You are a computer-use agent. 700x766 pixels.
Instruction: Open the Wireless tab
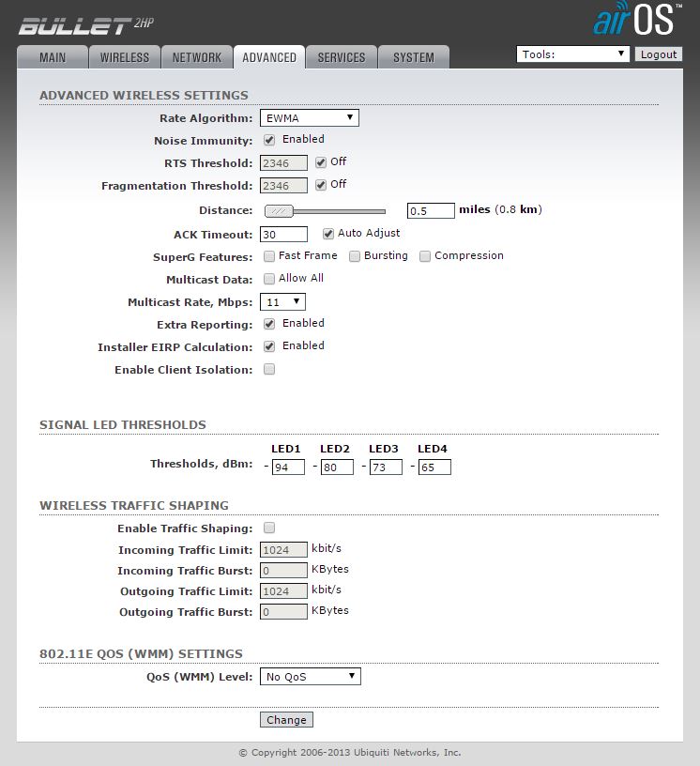point(125,57)
